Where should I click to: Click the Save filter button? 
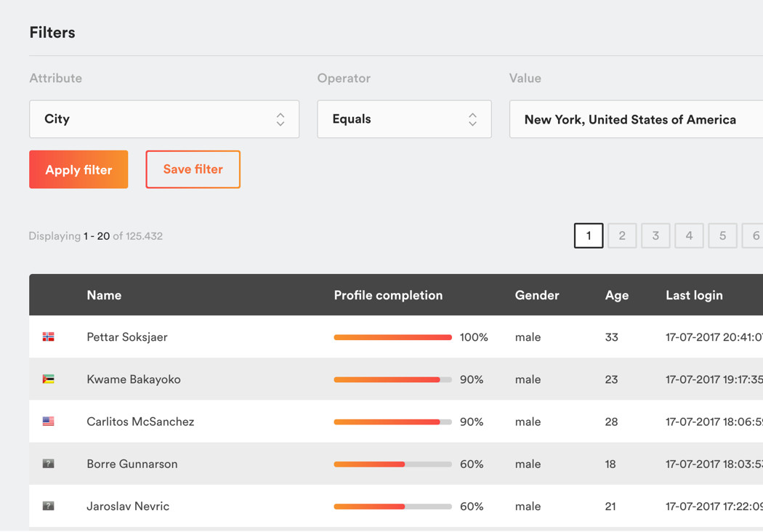193,169
